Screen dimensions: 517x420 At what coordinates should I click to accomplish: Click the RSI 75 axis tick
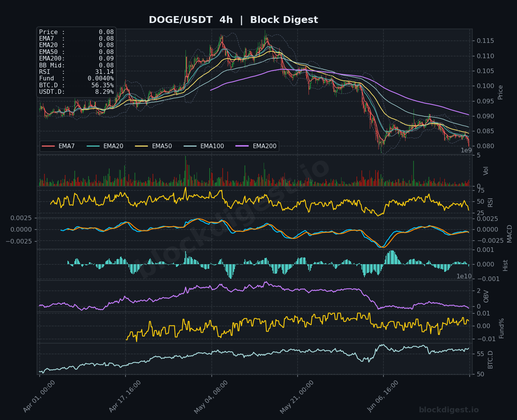pos(481,191)
